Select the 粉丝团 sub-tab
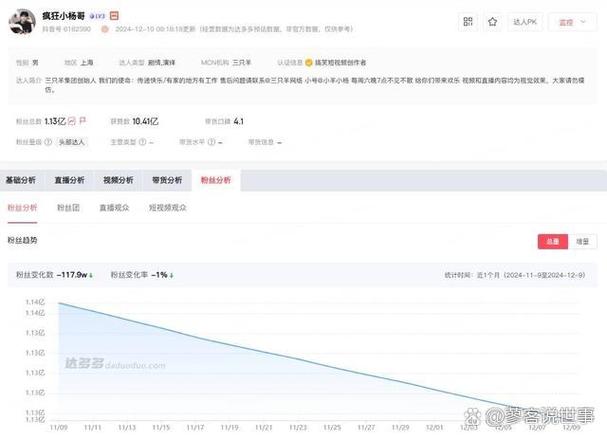This screenshot has width=607, height=439. (67, 207)
